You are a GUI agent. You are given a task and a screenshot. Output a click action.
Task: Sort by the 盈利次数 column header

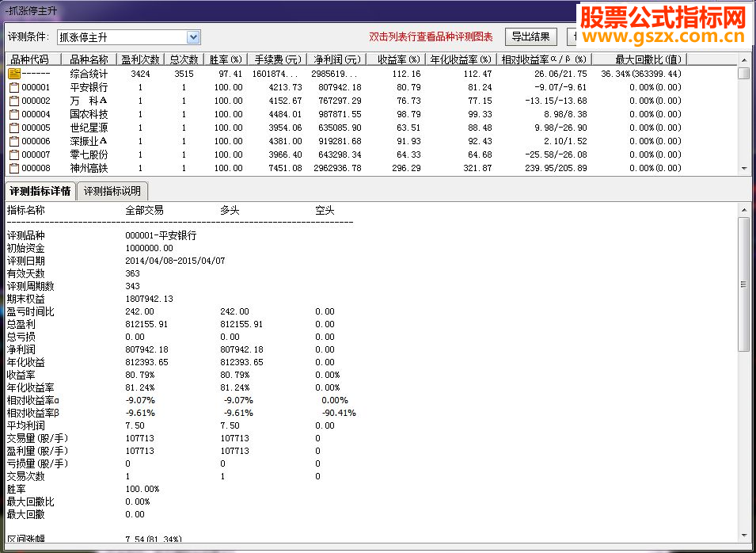click(x=140, y=59)
